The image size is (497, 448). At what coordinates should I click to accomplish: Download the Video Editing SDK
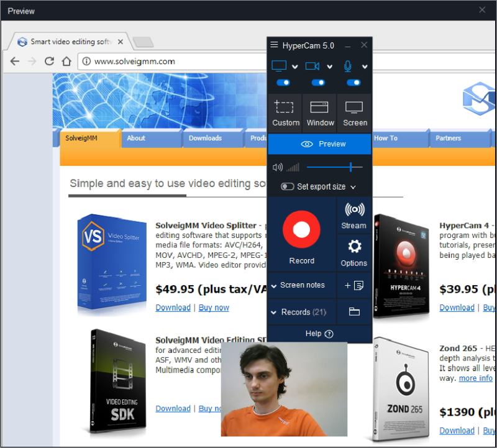click(x=173, y=408)
